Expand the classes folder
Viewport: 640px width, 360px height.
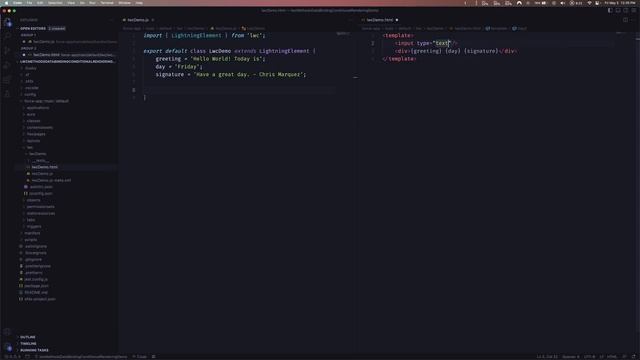pos(33,121)
